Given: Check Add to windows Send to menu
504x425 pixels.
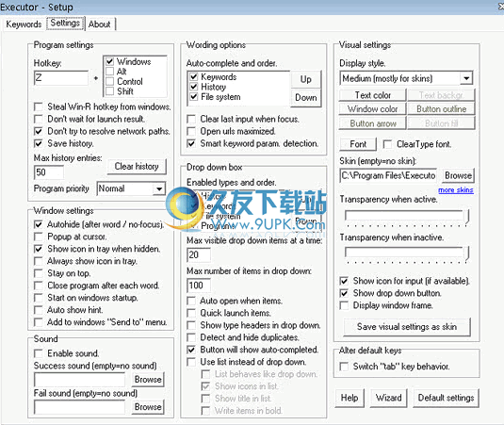Looking at the screenshot, I should tap(39, 322).
